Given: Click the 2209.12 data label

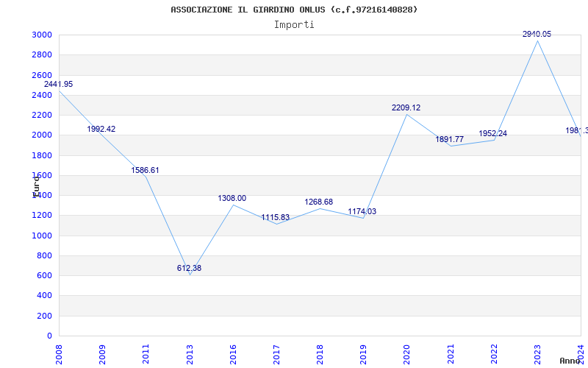Looking at the screenshot, I should [x=406, y=107].
